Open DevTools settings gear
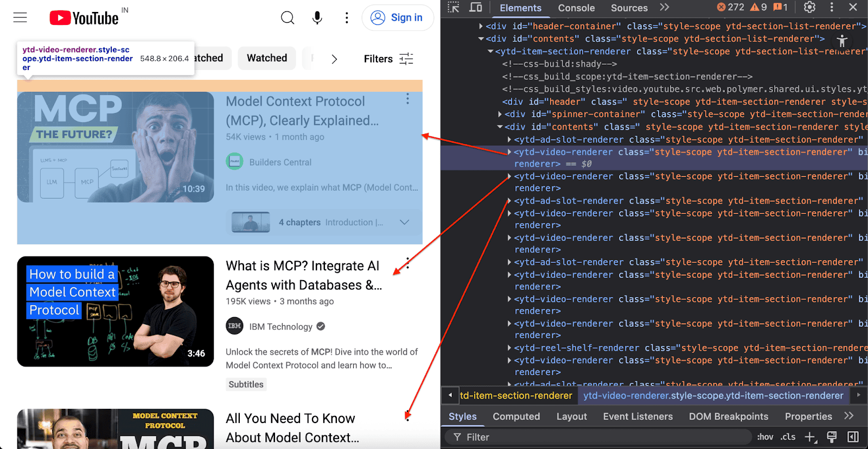 click(809, 7)
